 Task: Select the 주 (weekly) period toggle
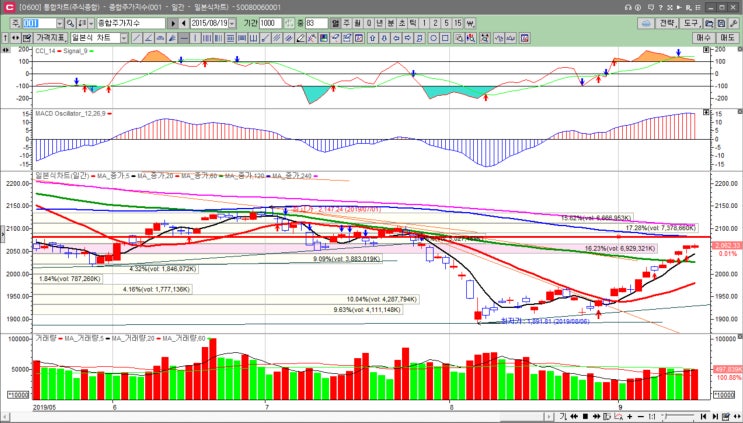point(346,23)
